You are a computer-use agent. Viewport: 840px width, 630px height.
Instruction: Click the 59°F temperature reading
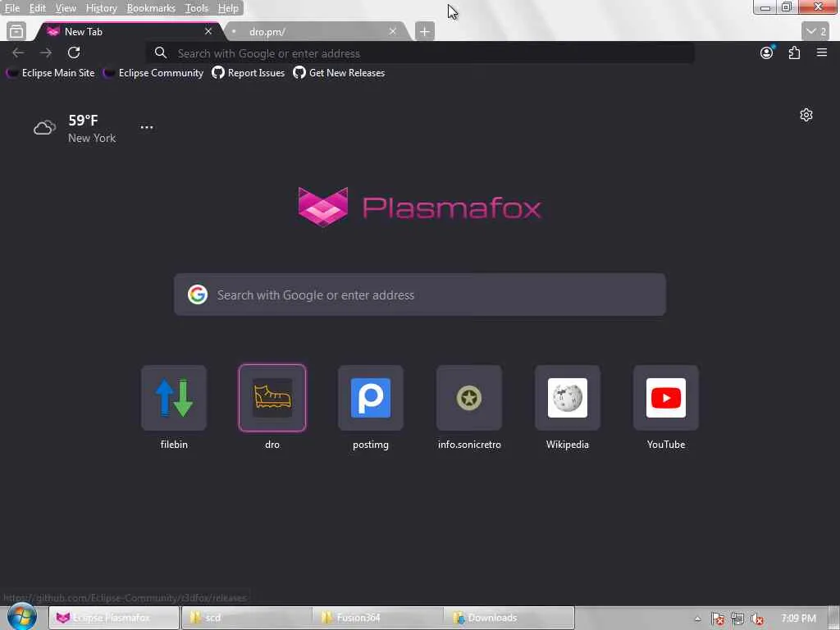[x=83, y=121]
